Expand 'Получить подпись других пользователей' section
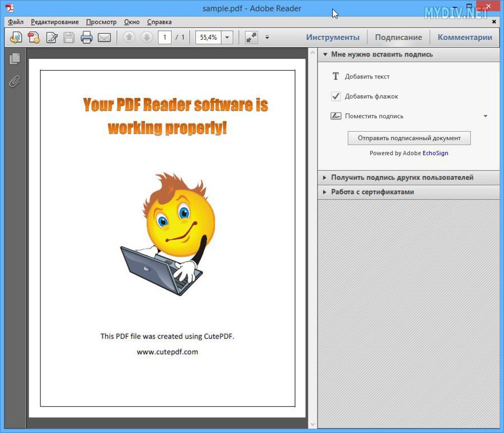 point(409,178)
